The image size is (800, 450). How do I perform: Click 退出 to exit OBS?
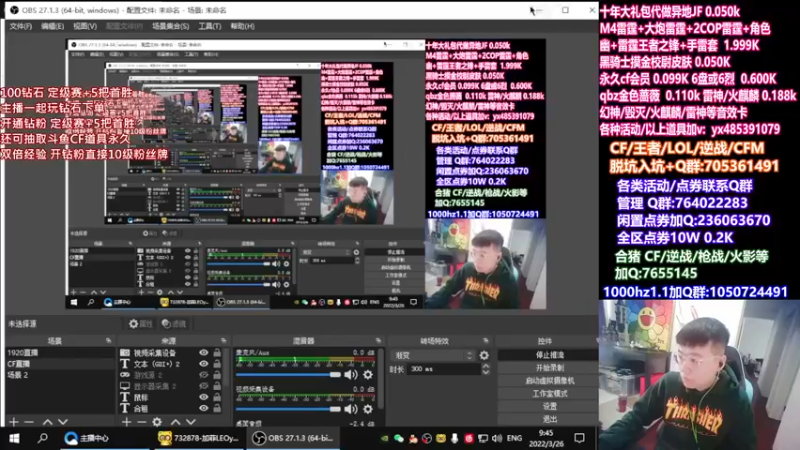[548, 419]
